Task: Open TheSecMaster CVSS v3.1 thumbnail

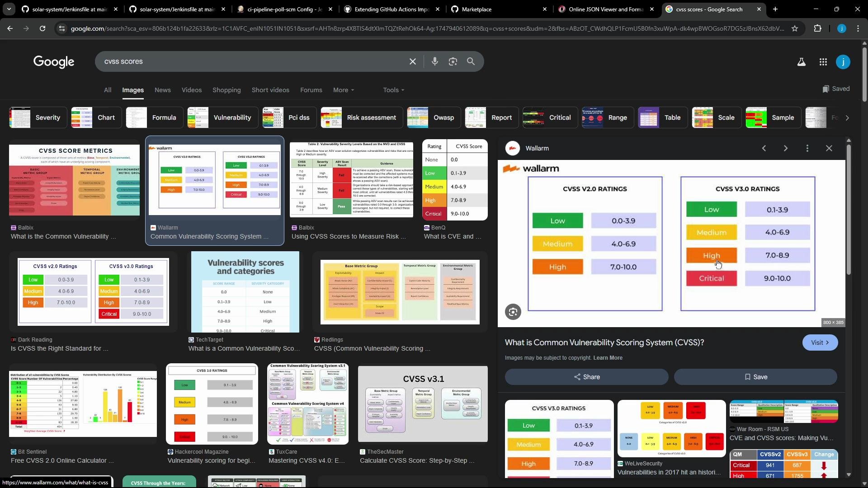Action: (x=423, y=404)
